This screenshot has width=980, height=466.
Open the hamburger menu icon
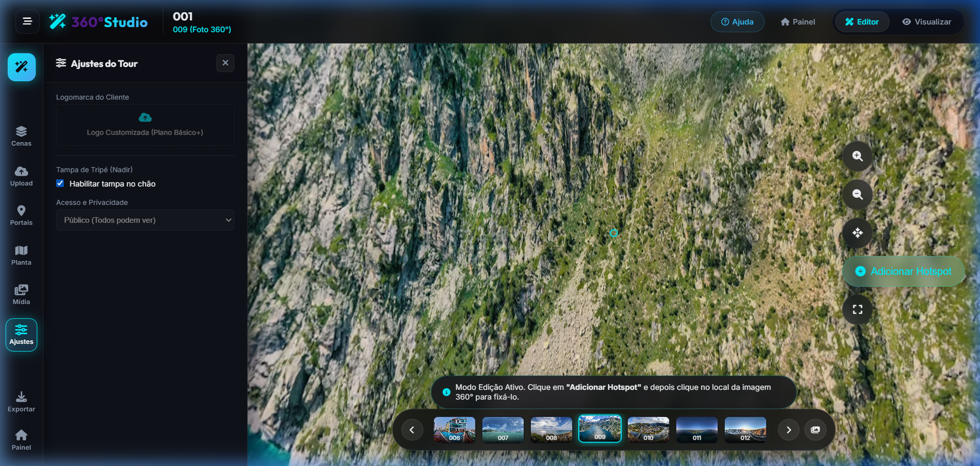pyautogui.click(x=27, y=21)
